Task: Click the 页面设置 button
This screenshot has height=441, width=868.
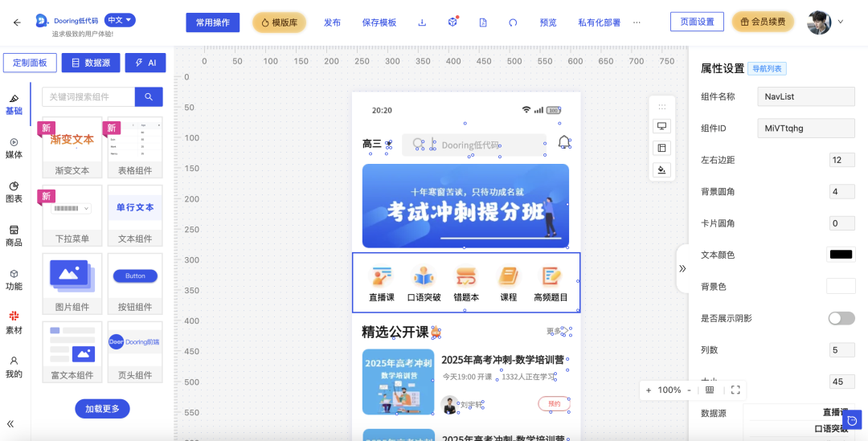Action: pyautogui.click(x=697, y=22)
